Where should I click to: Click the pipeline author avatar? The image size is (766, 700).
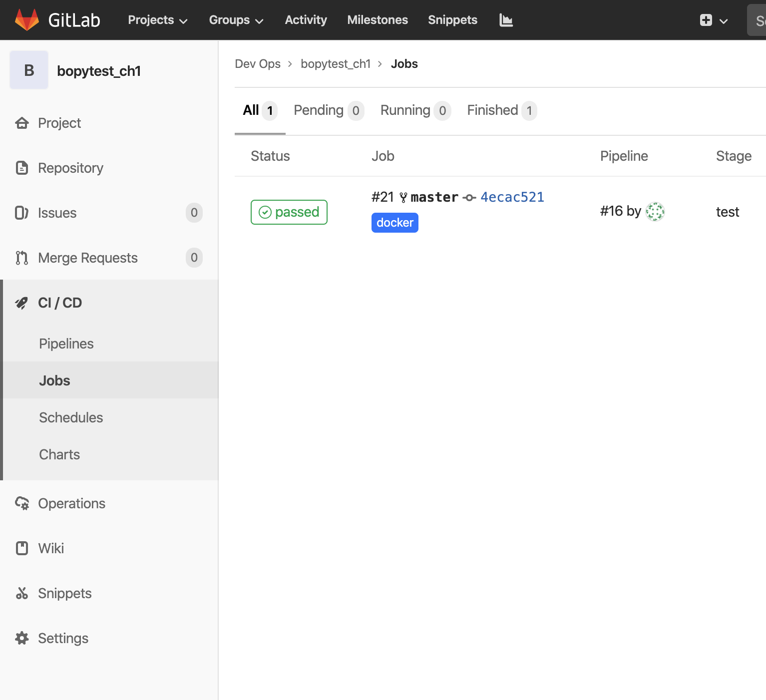coord(655,211)
